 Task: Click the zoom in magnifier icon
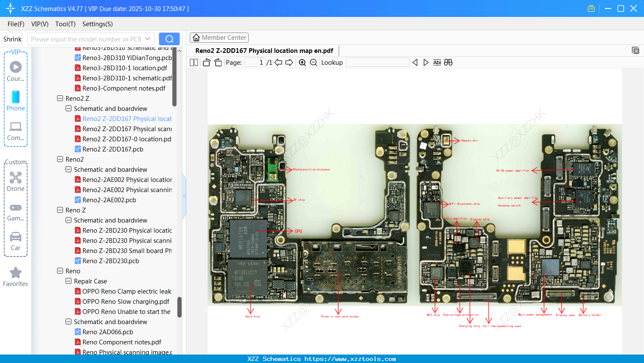[x=302, y=63]
